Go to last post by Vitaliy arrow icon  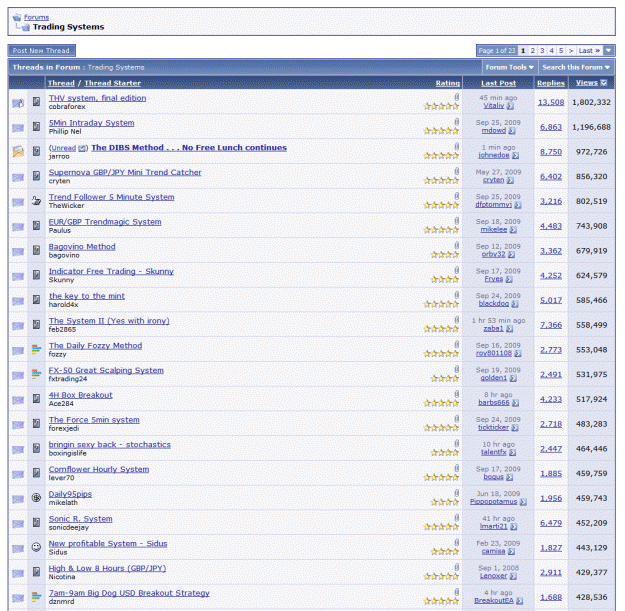click(x=510, y=106)
